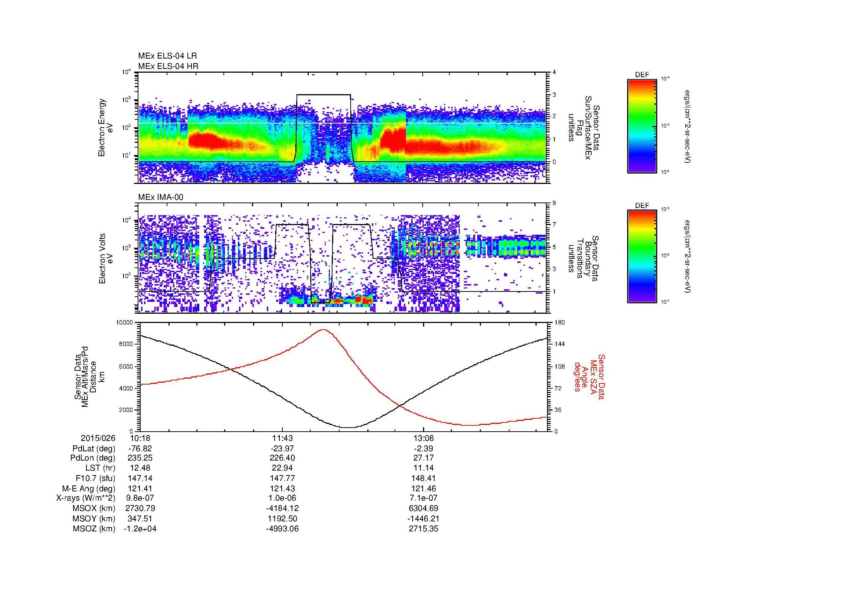Click the F10.7 value '147.14'
This screenshot has height=613, width=868.
(140, 478)
